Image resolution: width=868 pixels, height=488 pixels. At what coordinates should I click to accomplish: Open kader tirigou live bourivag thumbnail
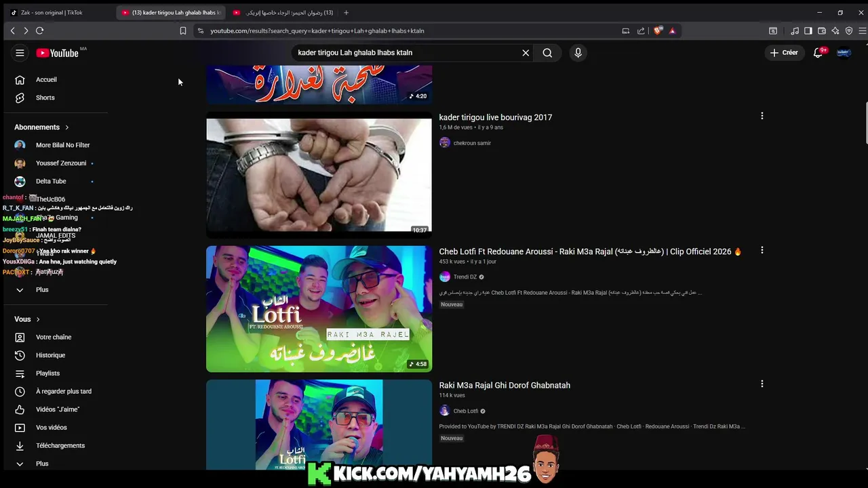(319, 175)
